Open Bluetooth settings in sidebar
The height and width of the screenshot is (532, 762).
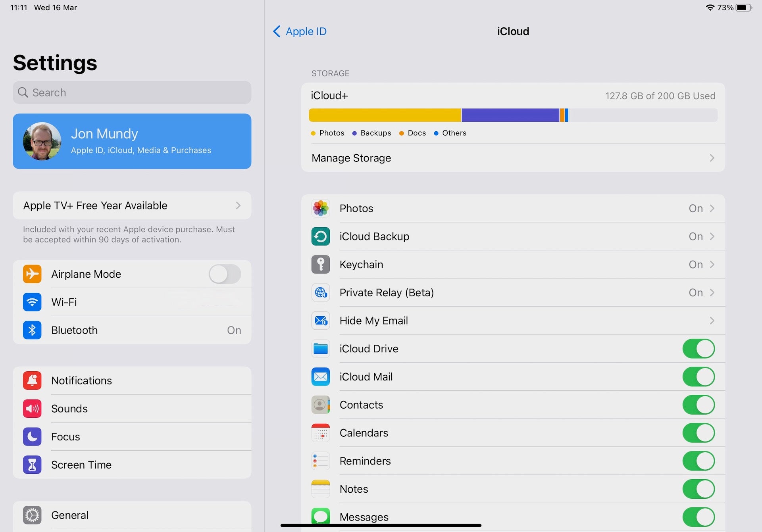(x=132, y=330)
